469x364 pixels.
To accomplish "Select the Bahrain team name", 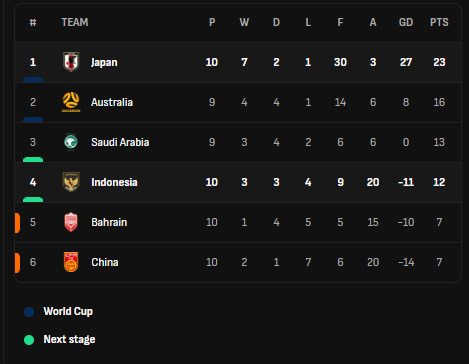I will (x=109, y=222).
